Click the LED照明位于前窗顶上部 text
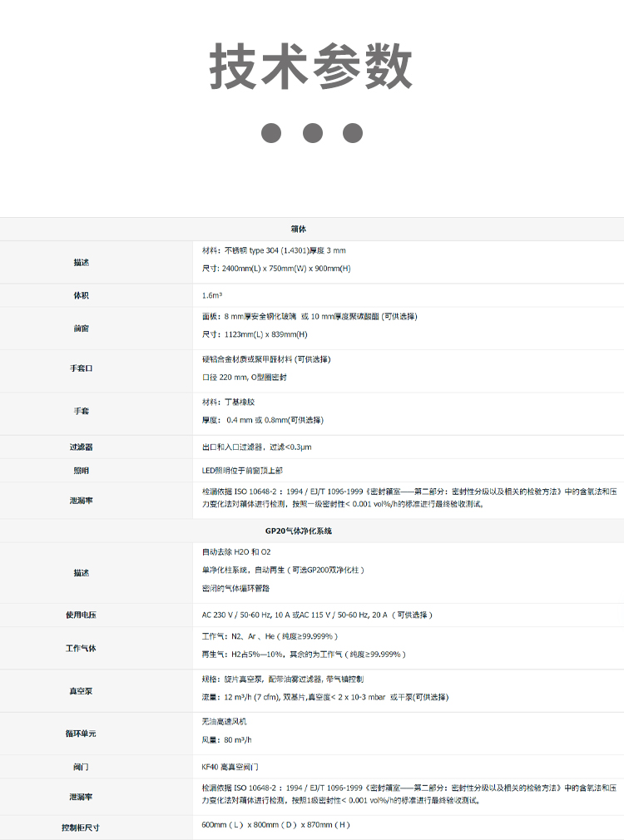This screenshot has width=624, height=840. (242, 471)
